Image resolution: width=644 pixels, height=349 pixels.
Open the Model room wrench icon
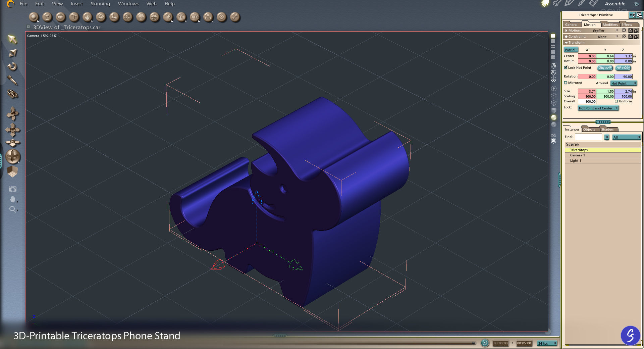tap(557, 3)
